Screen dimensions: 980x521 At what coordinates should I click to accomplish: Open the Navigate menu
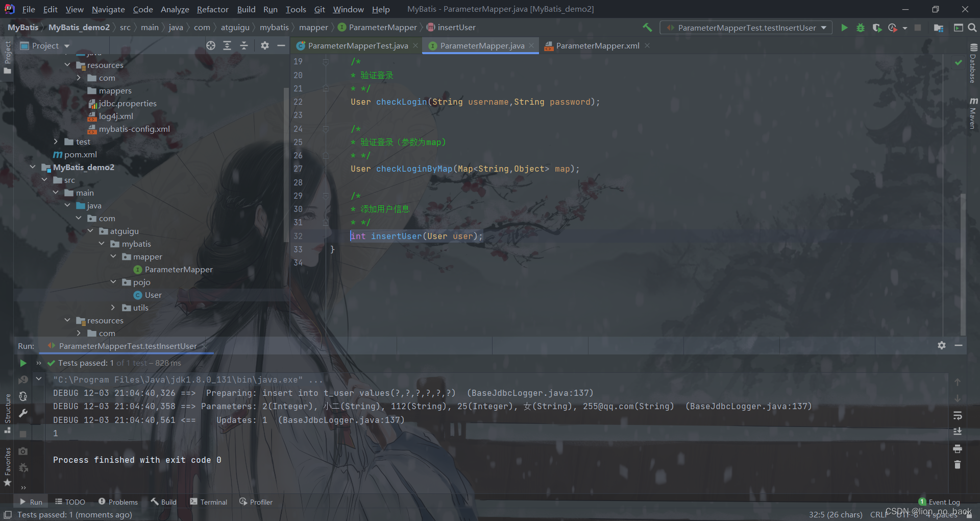[x=108, y=9]
